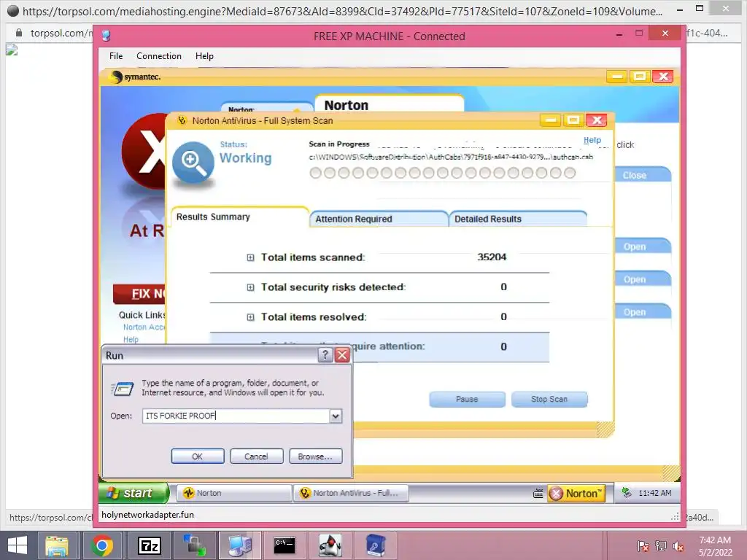Open the blue key application taskbar icon

(x=376, y=545)
